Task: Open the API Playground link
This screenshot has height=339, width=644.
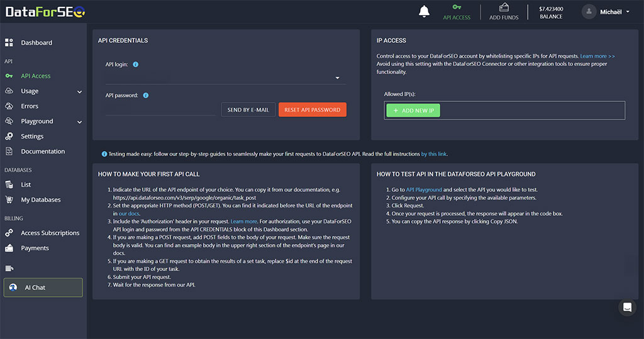Action: tap(424, 189)
